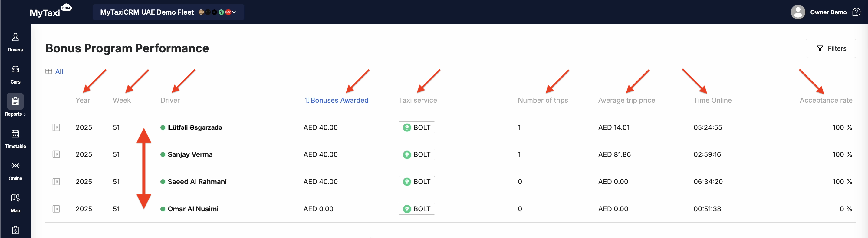This screenshot has height=238, width=868.
Task: Expand row details for Lütfəli Əsgərzadə
Action: [56, 127]
